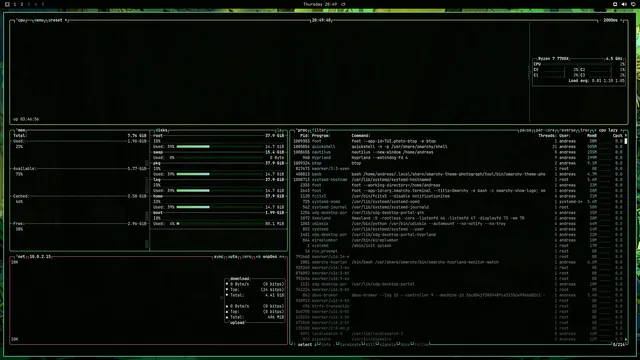This screenshot has height=360, width=640.
Task: Toggle the proc box title
Action: tap(302, 130)
